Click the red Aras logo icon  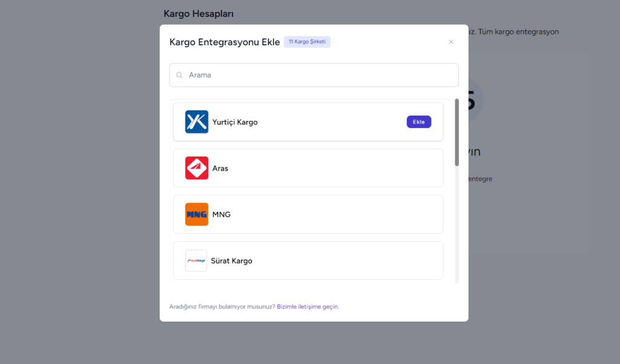click(197, 168)
